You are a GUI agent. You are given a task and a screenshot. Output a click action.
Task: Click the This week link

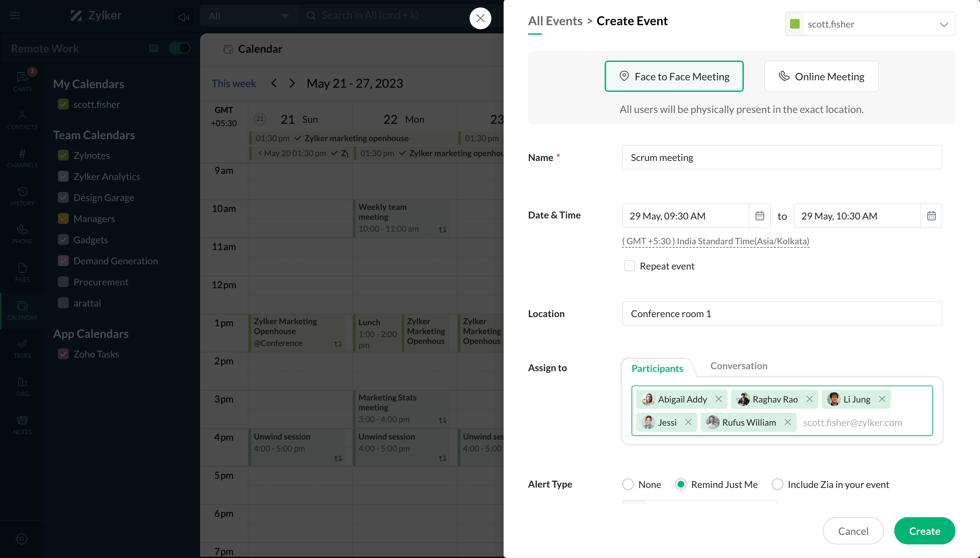233,83
